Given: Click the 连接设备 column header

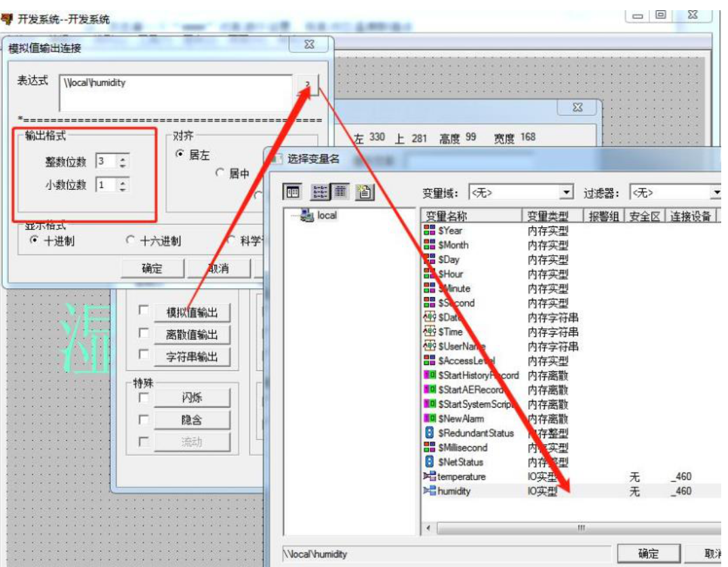Looking at the screenshot, I should 691,216.
